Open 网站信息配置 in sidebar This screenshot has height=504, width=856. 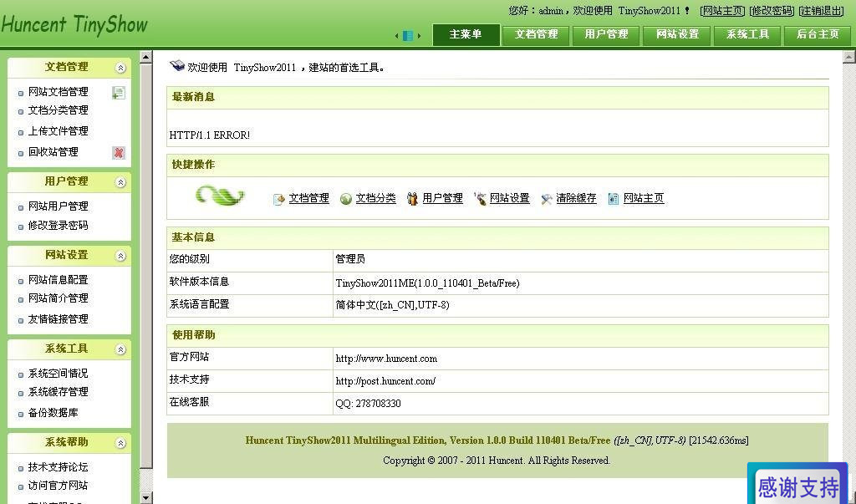click(58, 280)
